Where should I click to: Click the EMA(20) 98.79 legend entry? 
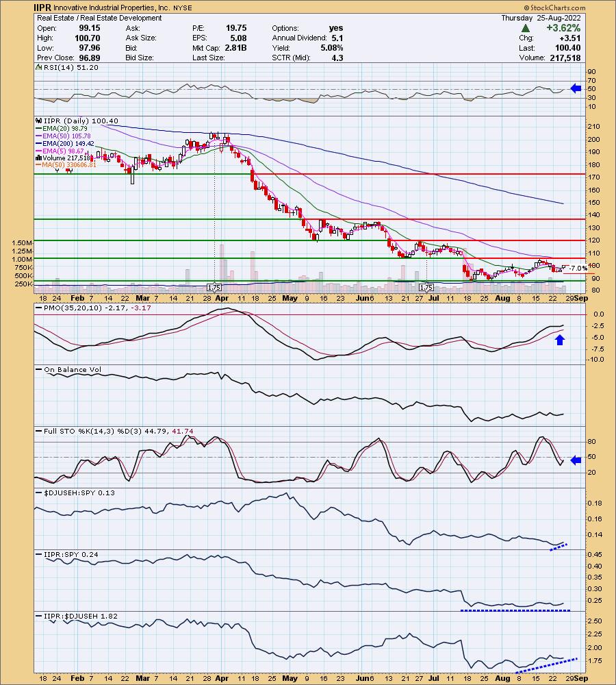pyautogui.click(x=64, y=129)
